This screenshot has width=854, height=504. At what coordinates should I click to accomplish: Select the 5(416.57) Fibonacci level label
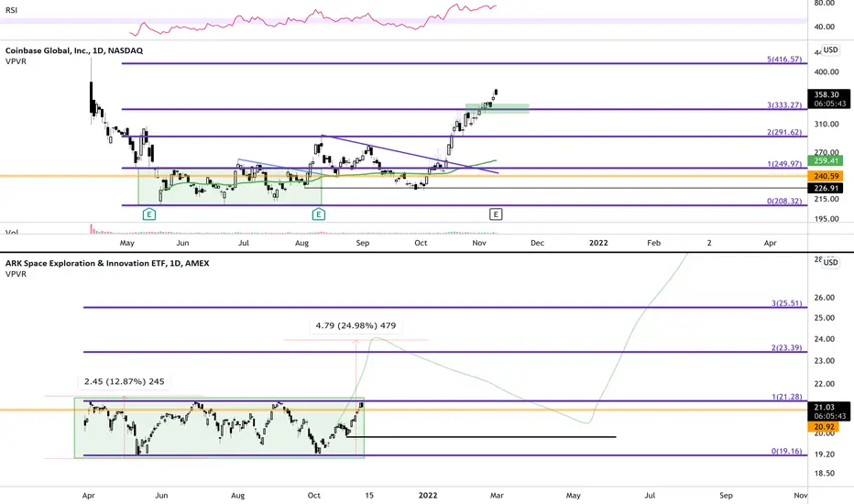pyautogui.click(x=784, y=59)
